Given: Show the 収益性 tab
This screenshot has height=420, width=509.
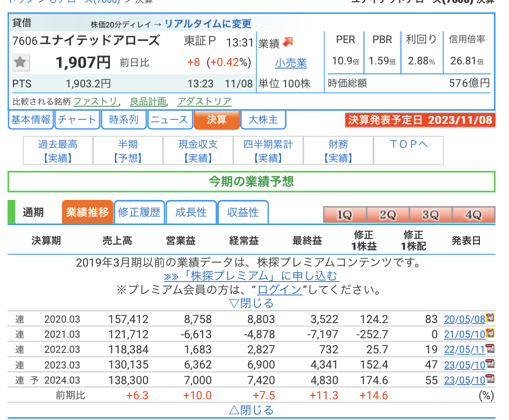Looking at the screenshot, I should point(243,212).
